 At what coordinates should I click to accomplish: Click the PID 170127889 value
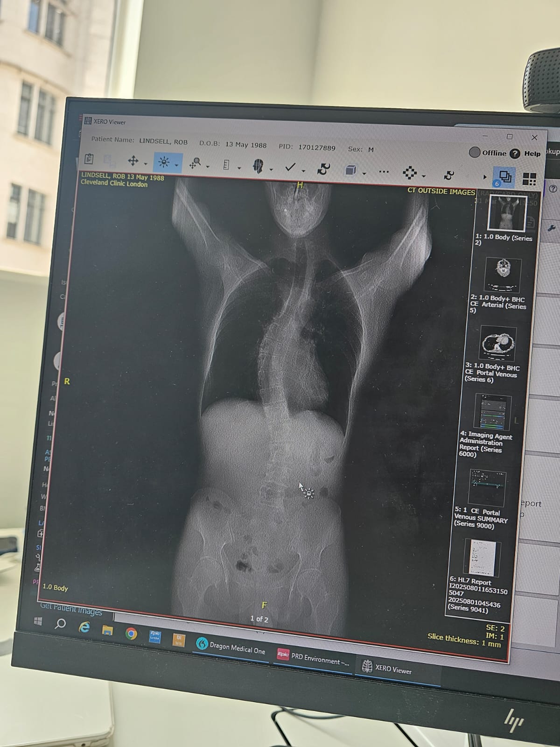click(x=316, y=148)
